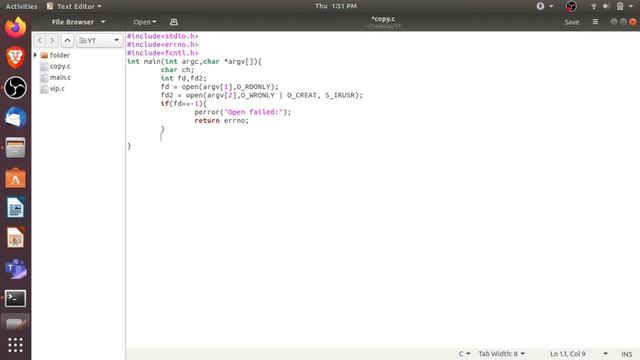Open battery indicator in top bar
The width and height of the screenshot is (640, 360).
pos(620,6)
